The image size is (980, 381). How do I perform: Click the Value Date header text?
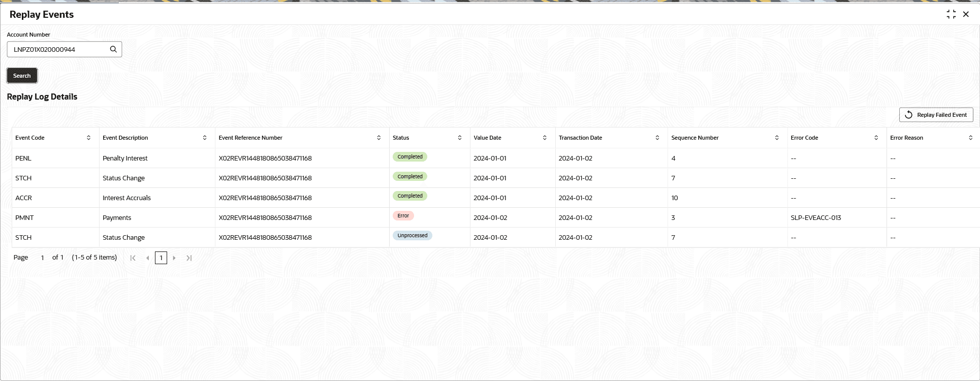[487, 138]
